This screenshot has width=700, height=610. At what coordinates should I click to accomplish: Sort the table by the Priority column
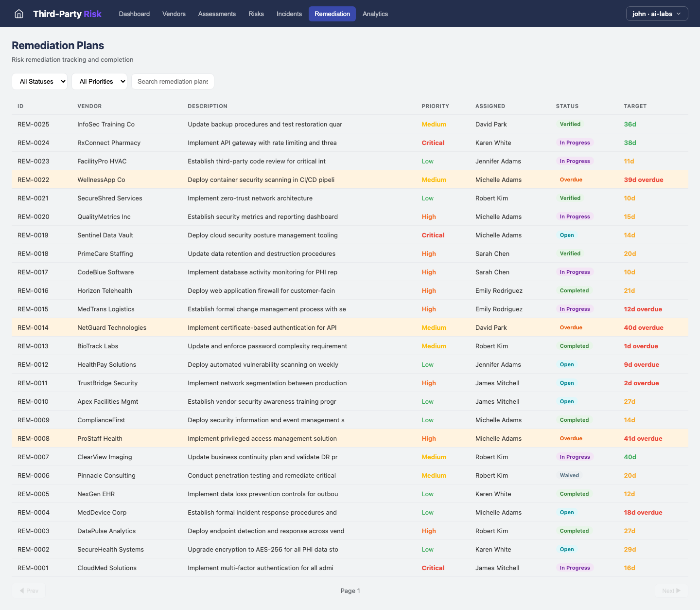(435, 106)
